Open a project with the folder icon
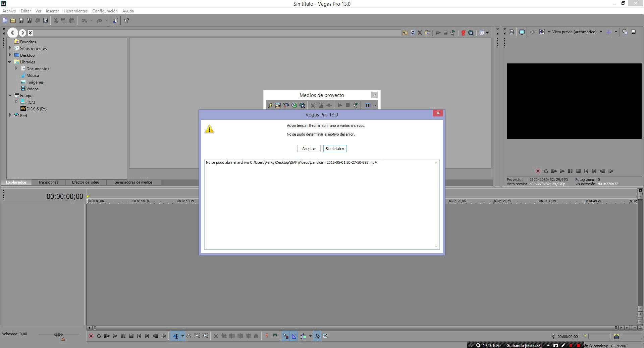644x348 pixels. (x=13, y=20)
